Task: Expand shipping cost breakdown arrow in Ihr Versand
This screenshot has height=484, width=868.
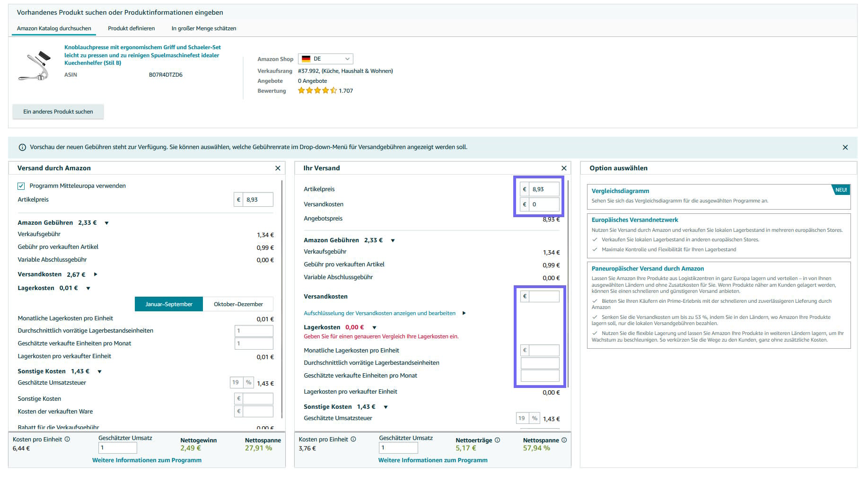Action: [464, 313]
